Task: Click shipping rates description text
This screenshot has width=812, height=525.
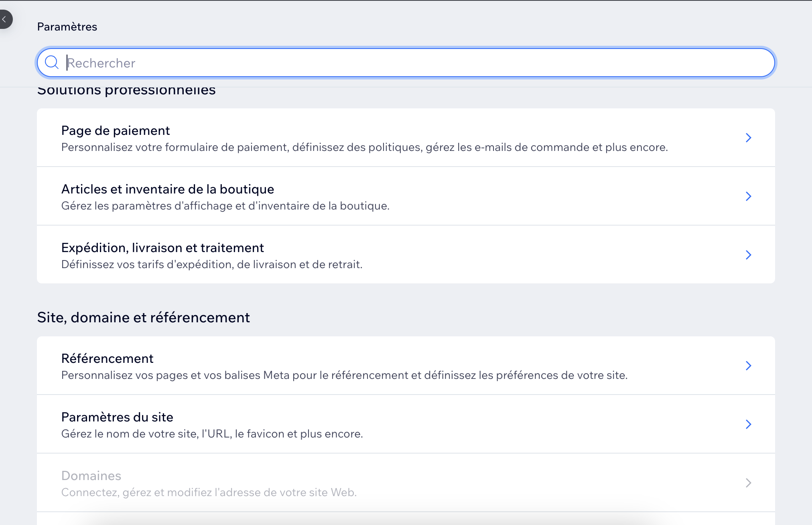Action: 211,265
